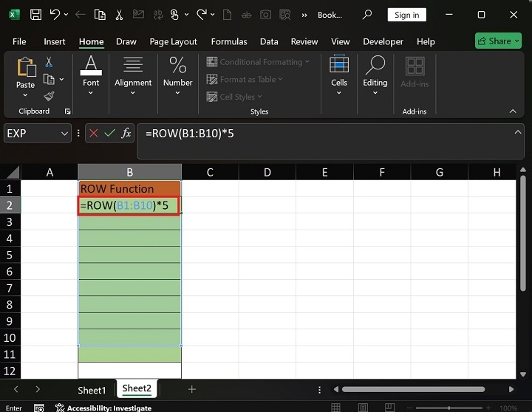Click the green Share button

tap(499, 41)
